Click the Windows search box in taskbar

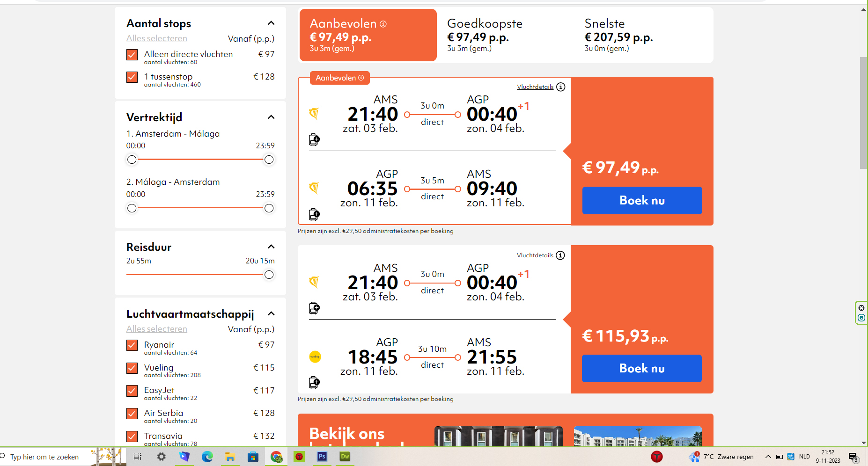[44, 457]
